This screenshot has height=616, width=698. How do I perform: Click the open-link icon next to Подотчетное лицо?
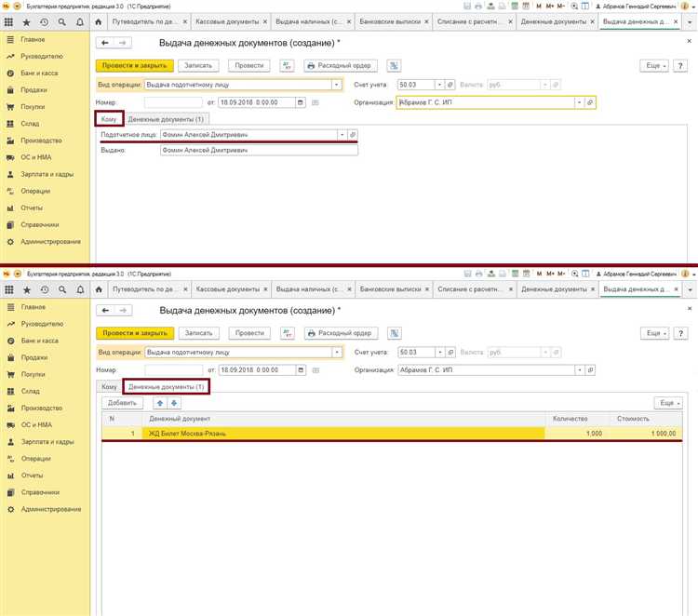coord(352,135)
